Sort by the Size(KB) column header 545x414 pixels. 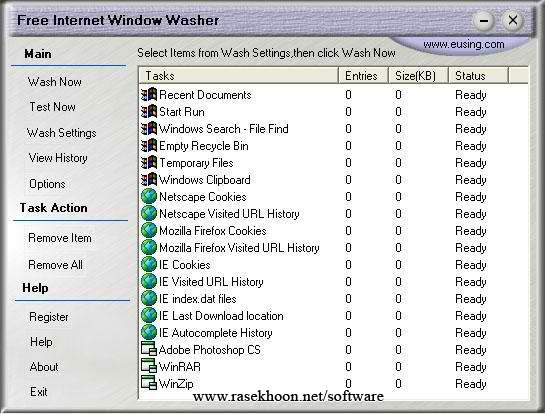point(418,75)
